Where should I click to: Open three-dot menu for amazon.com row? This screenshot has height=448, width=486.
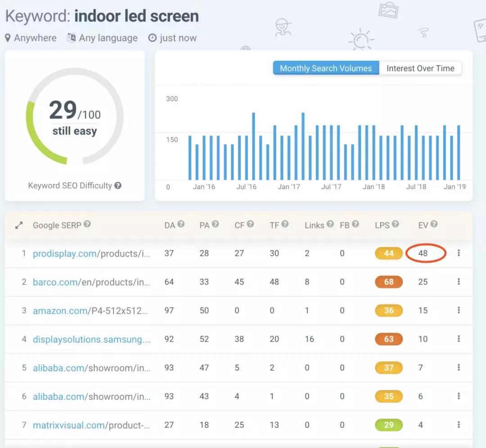[x=459, y=310]
